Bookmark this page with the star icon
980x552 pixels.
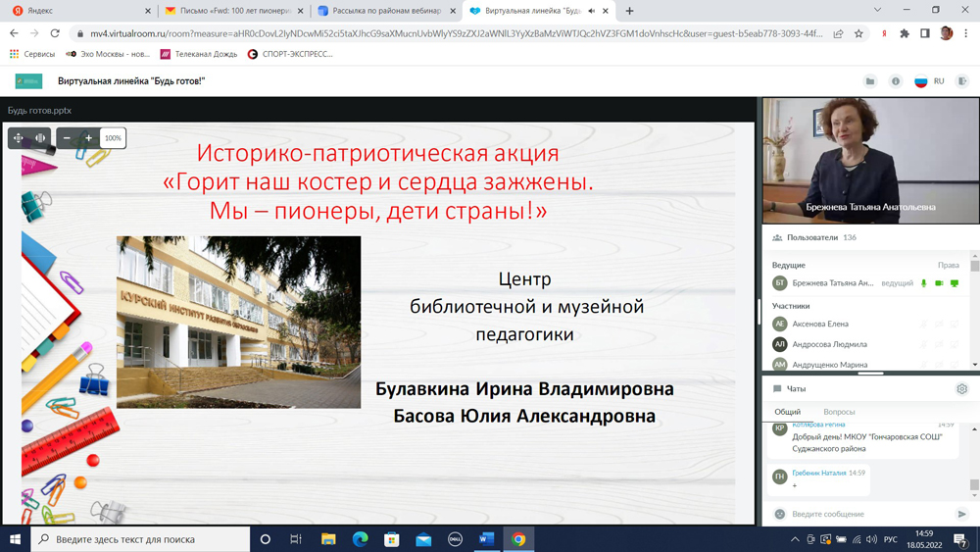(x=858, y=33)
